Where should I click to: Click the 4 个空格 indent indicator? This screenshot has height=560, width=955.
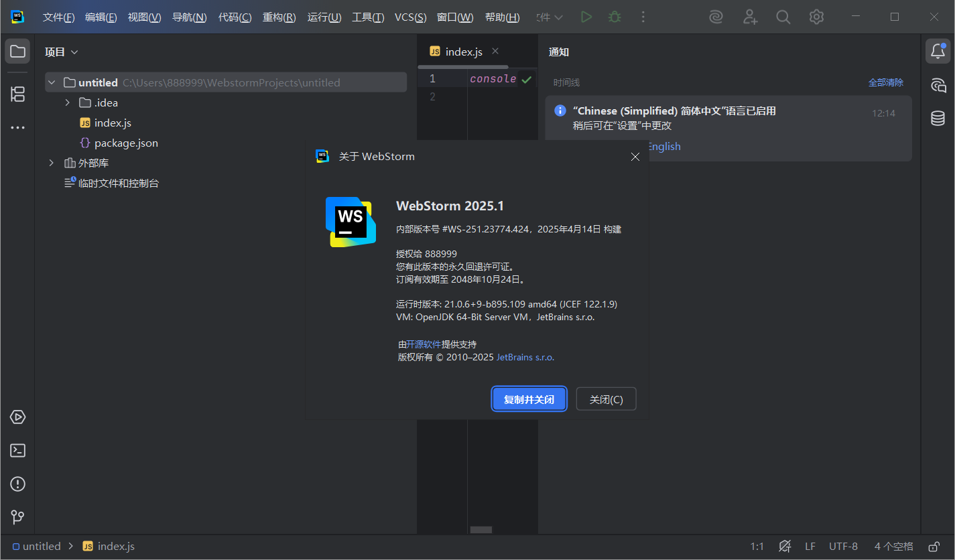click(893, 547)
